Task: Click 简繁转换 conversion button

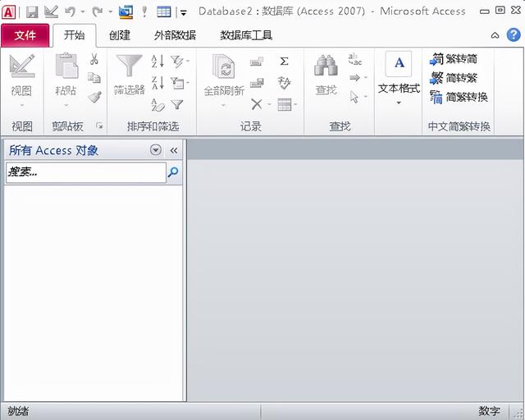Action: [459, 97]
